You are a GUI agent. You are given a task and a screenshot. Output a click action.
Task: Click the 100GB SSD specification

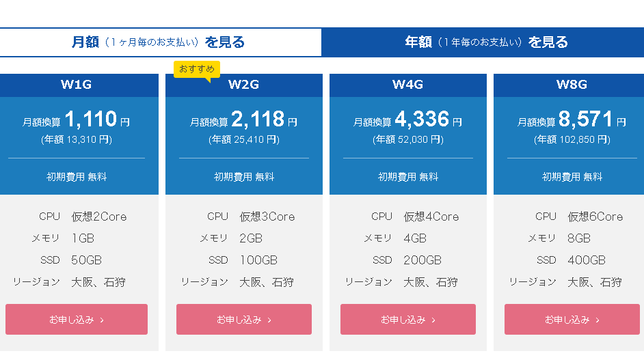(x=258, y=260)
